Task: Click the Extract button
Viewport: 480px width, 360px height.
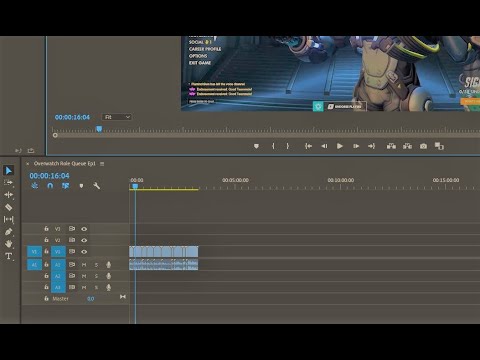Action: (x=407, y=146)
